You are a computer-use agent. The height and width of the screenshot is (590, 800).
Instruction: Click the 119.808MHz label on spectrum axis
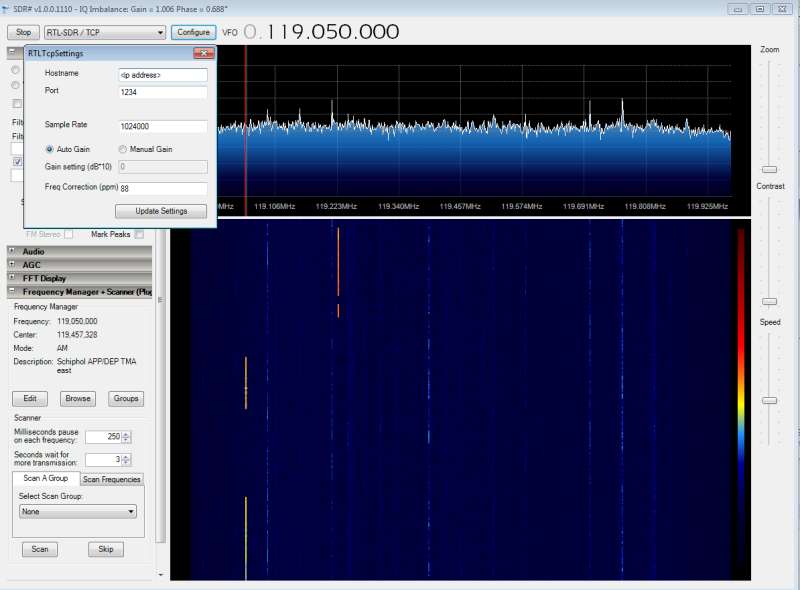pos(645,206)
